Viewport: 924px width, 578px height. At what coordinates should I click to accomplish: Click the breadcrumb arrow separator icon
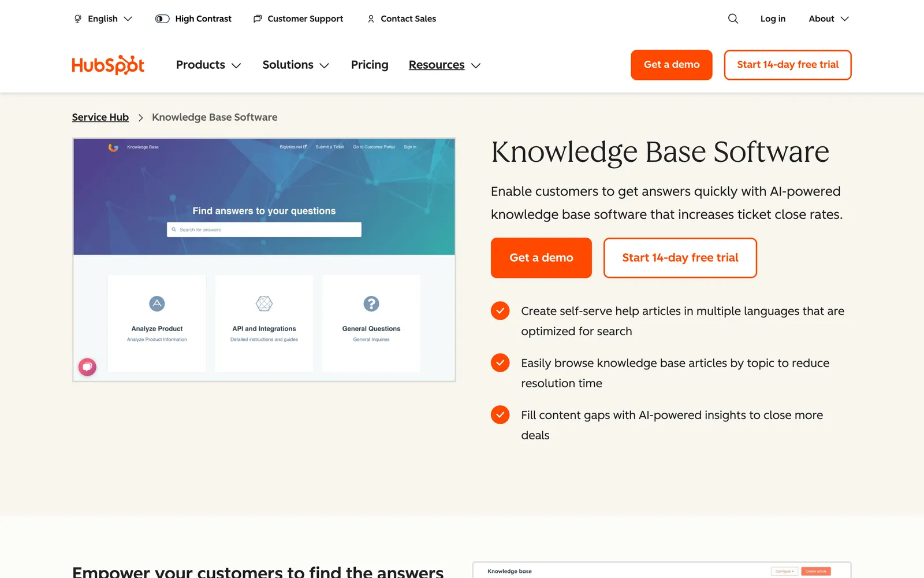(140, 117)
